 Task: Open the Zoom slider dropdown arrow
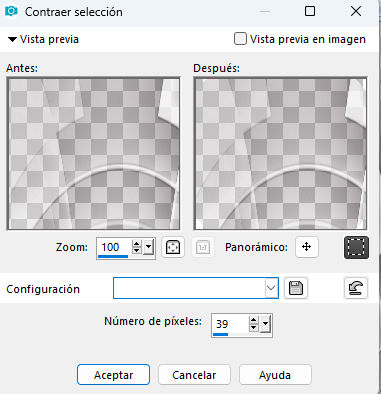(x=149, y=247)
